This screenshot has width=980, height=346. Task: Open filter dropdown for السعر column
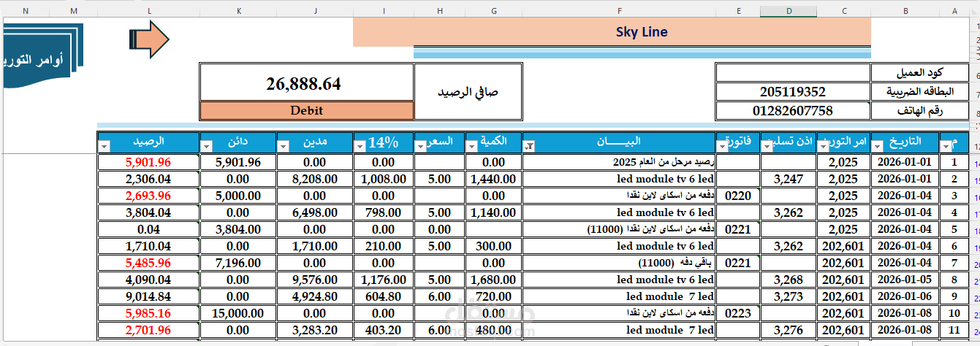tap(420, 147)
